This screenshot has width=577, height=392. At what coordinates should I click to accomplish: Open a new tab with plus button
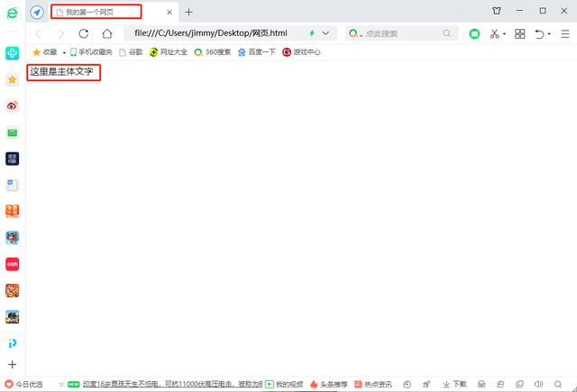[188, 12]
